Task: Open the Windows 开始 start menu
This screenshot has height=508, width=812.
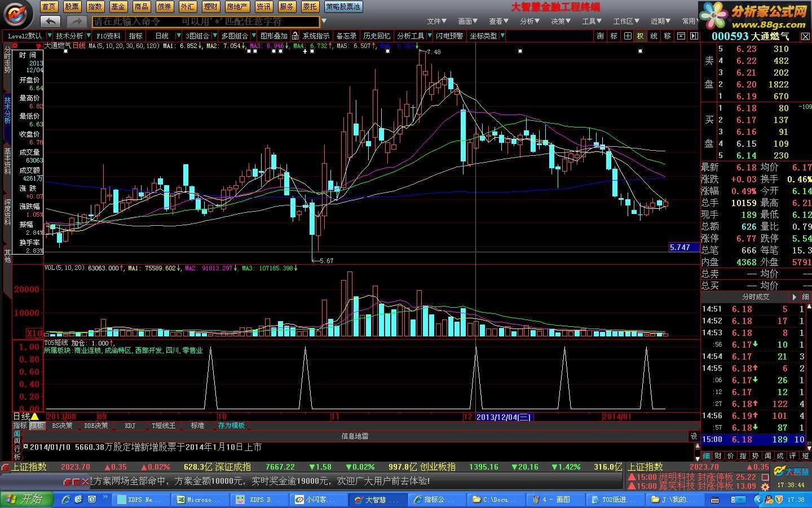Action: tap(27, 500)
